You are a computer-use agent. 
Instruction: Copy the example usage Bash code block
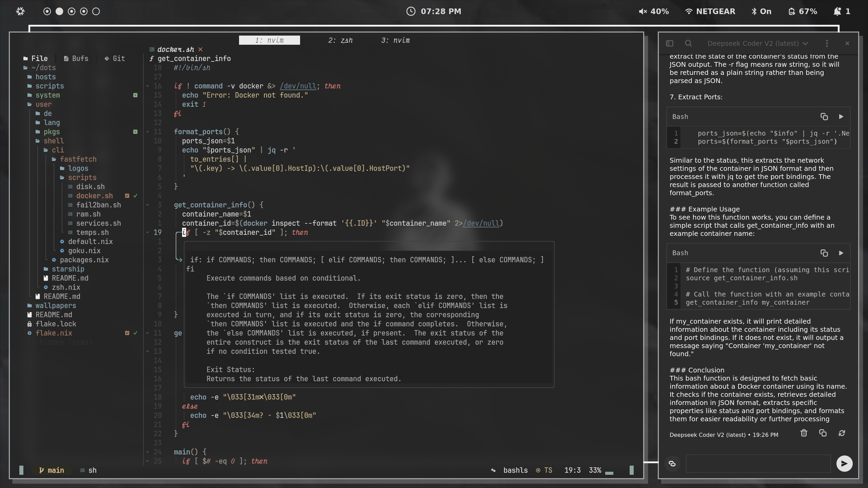[824, 253]
